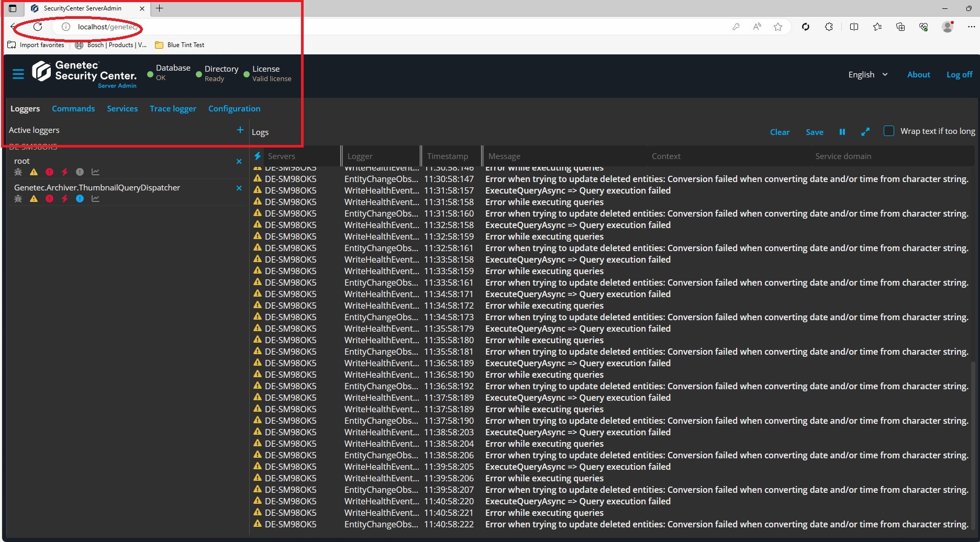
Task: Switch to the Trace logger tab
Action: 173,108
